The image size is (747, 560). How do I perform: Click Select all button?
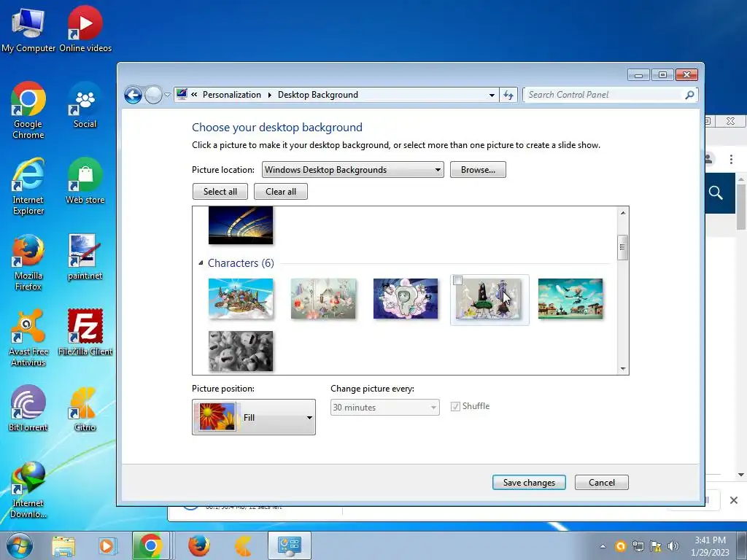(220, 192)
